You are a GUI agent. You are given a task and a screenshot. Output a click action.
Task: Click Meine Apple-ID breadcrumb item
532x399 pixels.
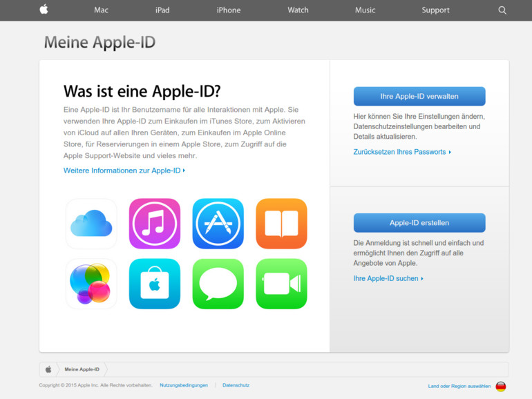[82, 369]
